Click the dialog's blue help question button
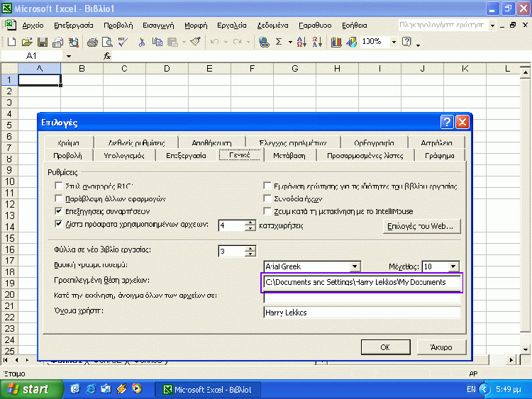The width and height of the screenshot is (532, 399). (x=447, y=122)
